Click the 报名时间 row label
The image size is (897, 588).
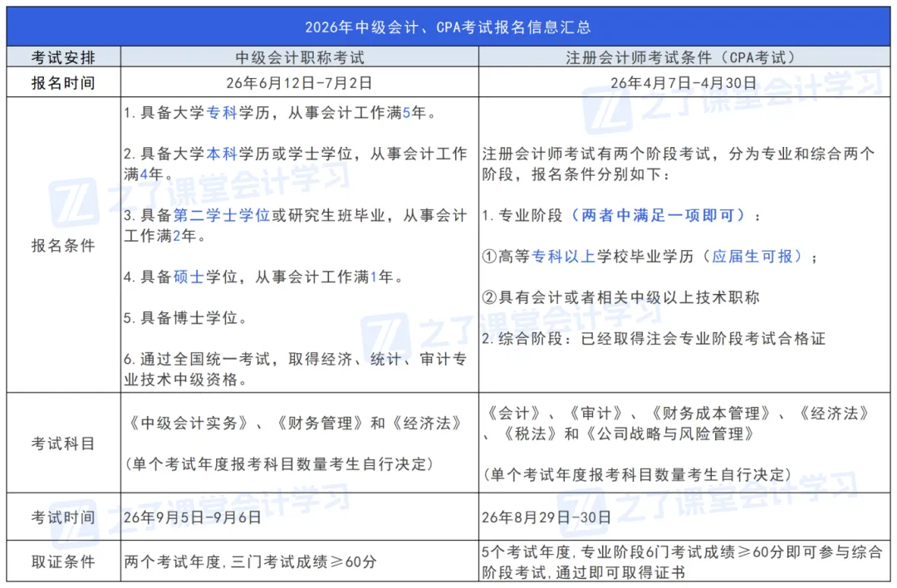coord(63,83)
